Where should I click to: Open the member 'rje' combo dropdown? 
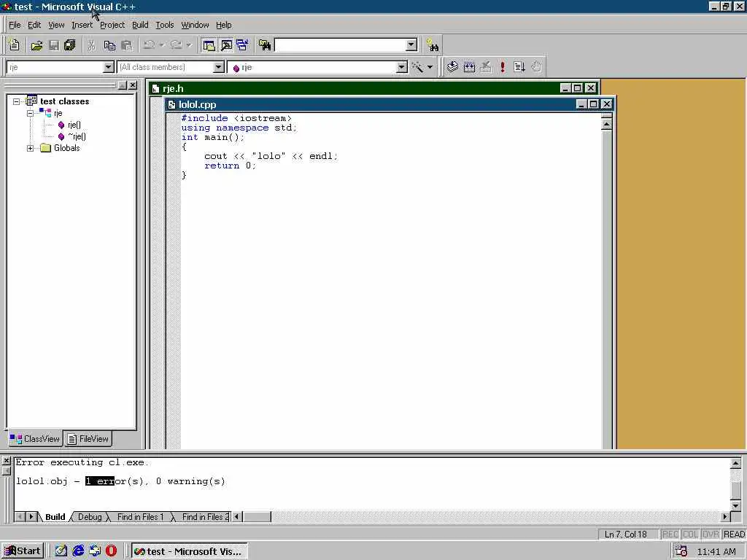pyautogui.click(x=402, y=67)
